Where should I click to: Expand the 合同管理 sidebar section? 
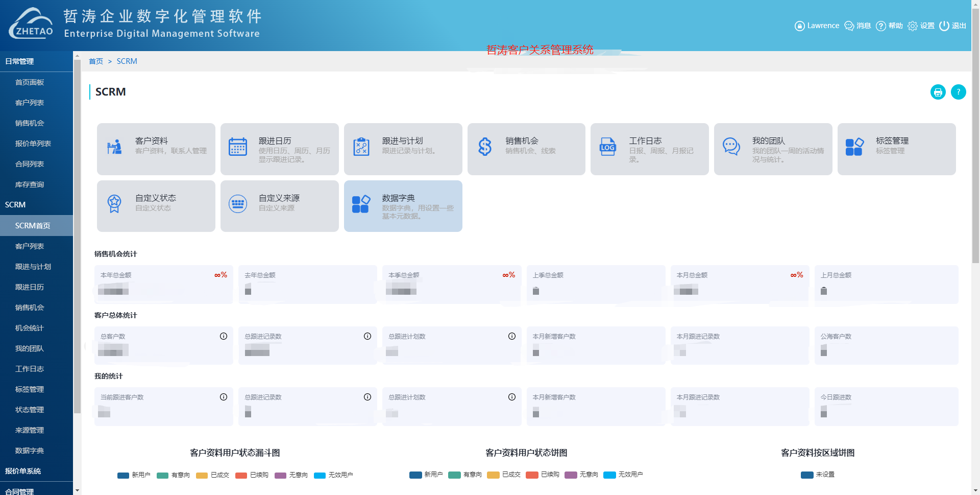tap(37, 489)
